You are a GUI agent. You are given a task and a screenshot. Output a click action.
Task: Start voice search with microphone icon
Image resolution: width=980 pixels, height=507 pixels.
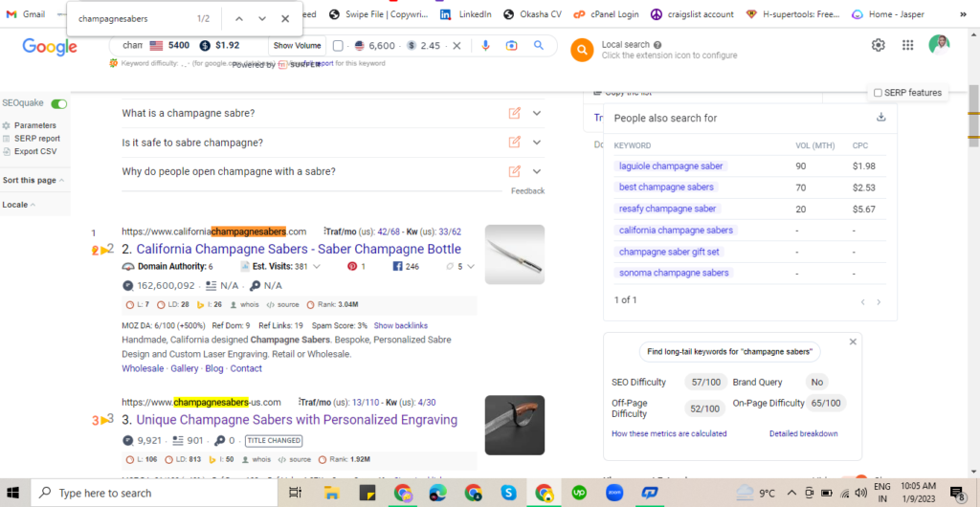point(485,45)
